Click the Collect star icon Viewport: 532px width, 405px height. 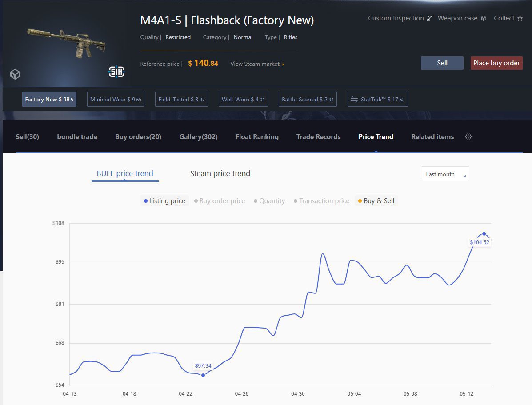(520, 18)
